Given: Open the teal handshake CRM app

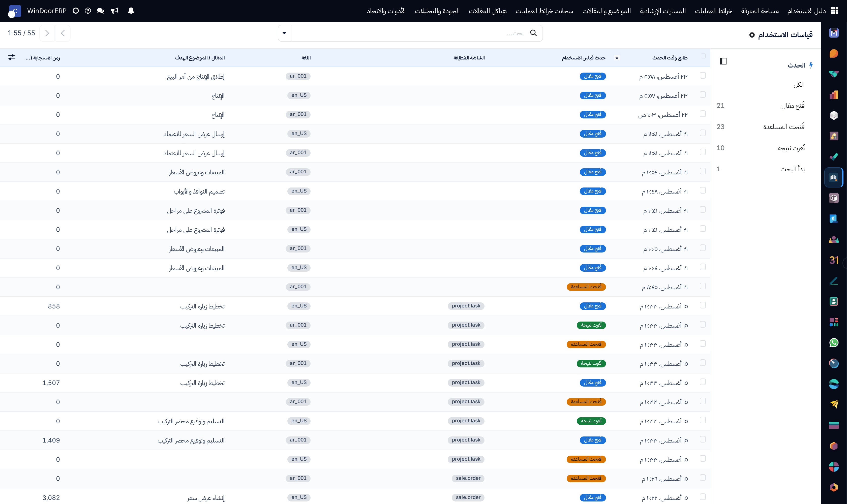Looking at the screenshot, I should tap(834, 74).
